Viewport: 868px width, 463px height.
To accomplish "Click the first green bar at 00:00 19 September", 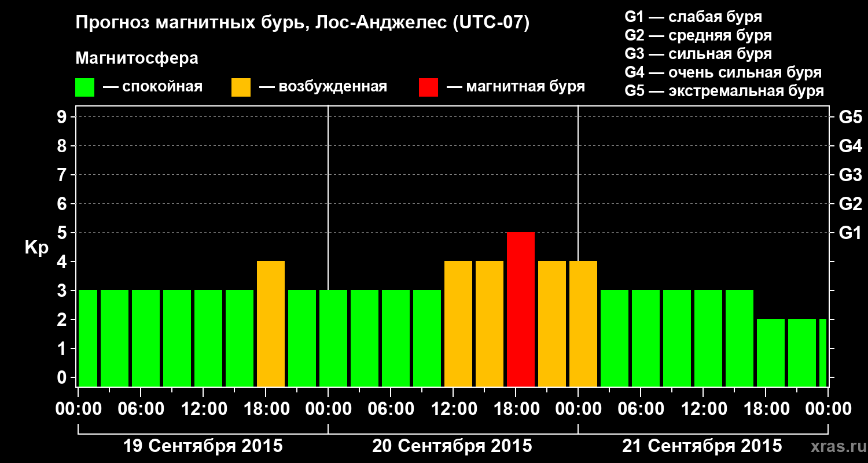I will [88, 338].
